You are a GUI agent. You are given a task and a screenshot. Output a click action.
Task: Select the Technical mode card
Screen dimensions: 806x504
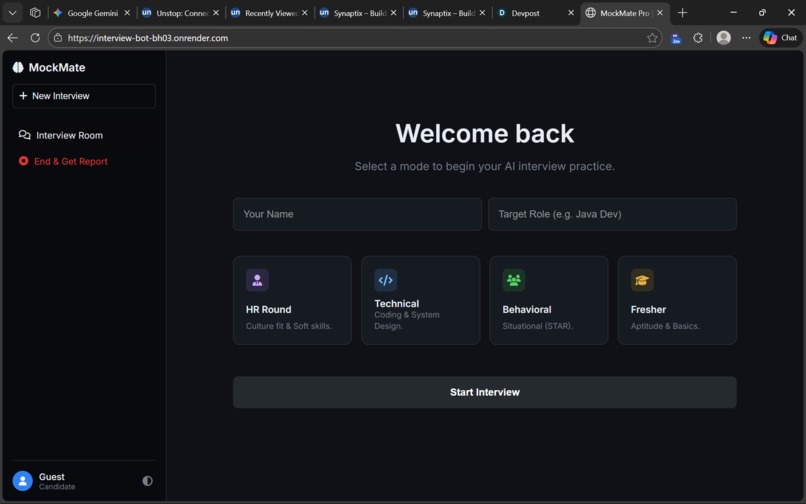[420, 300]
